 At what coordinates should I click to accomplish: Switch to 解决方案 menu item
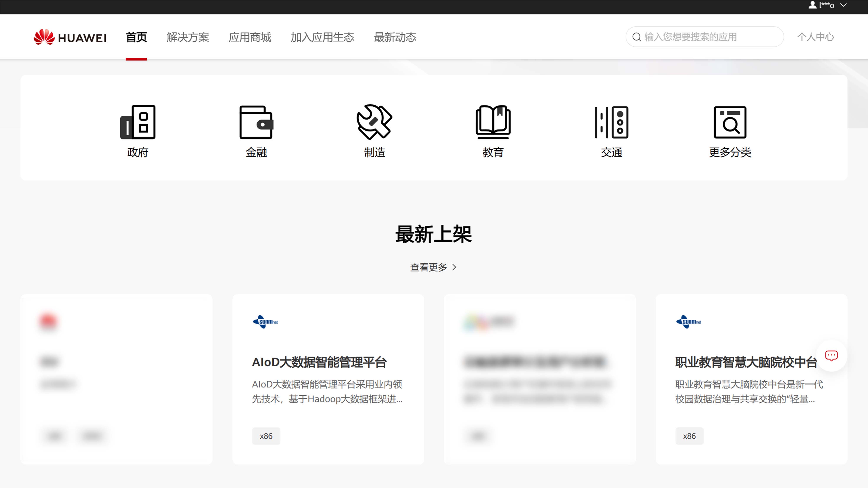click(x=188, y=37)
